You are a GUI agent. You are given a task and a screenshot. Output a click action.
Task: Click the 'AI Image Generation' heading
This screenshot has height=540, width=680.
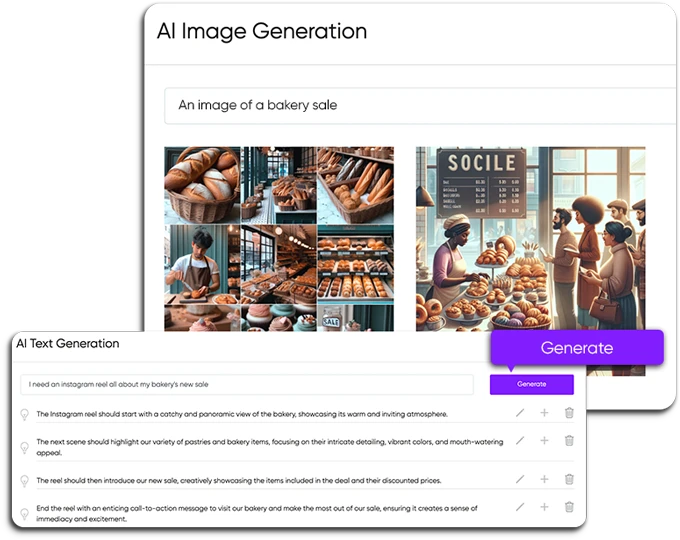coord(262,32)
